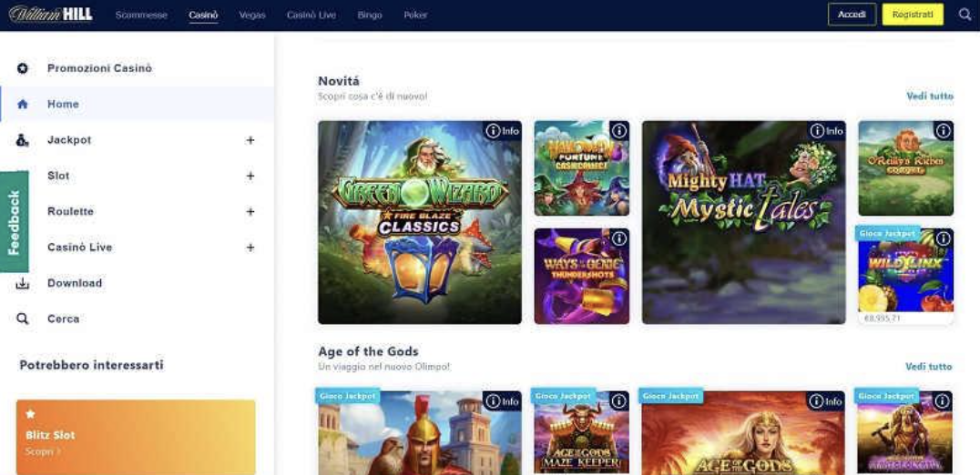This screenshot has height=475, width=980.
Task: Open info icon on Ways of the Genie tile
Action: [618, 238]
